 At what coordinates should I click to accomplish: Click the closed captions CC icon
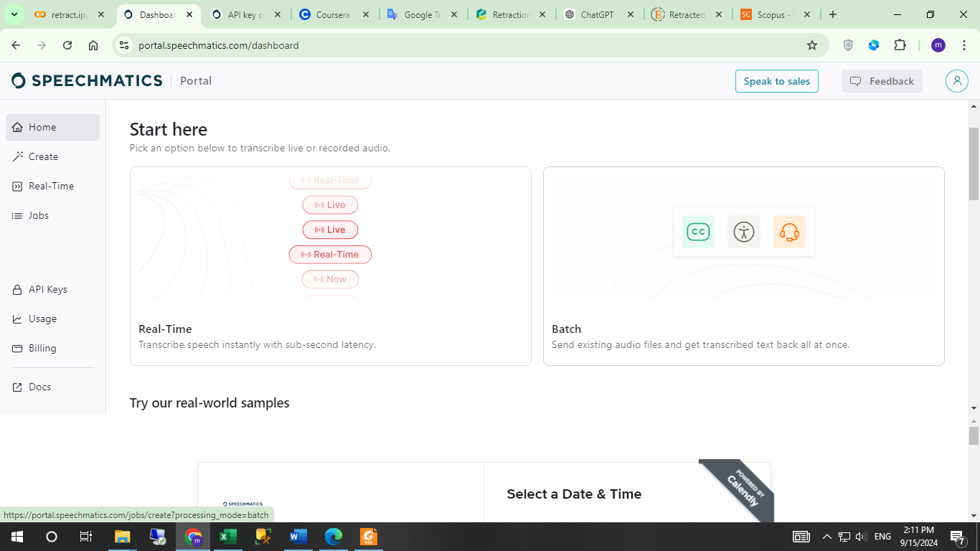pyautogui.click(x=698, y=232)
